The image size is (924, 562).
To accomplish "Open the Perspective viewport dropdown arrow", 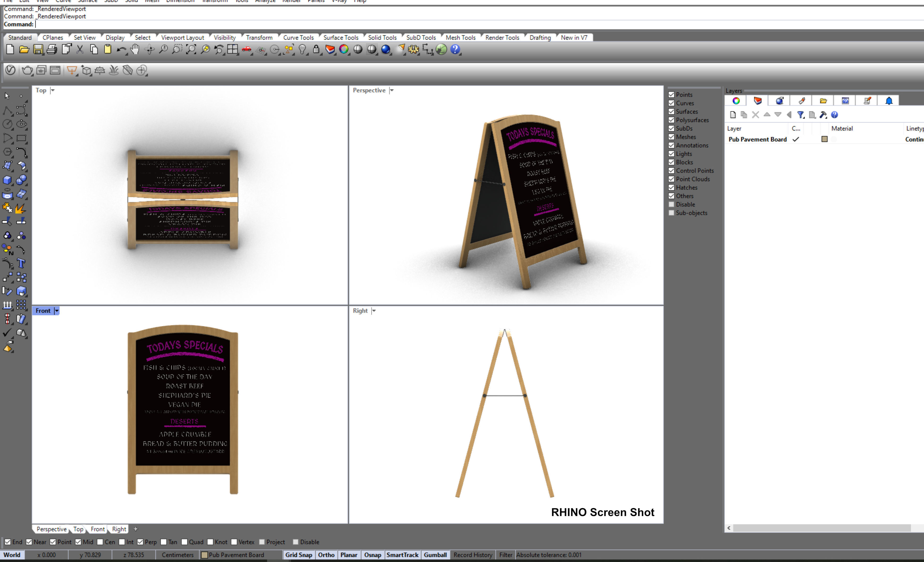I will click(x=392, y=90).
